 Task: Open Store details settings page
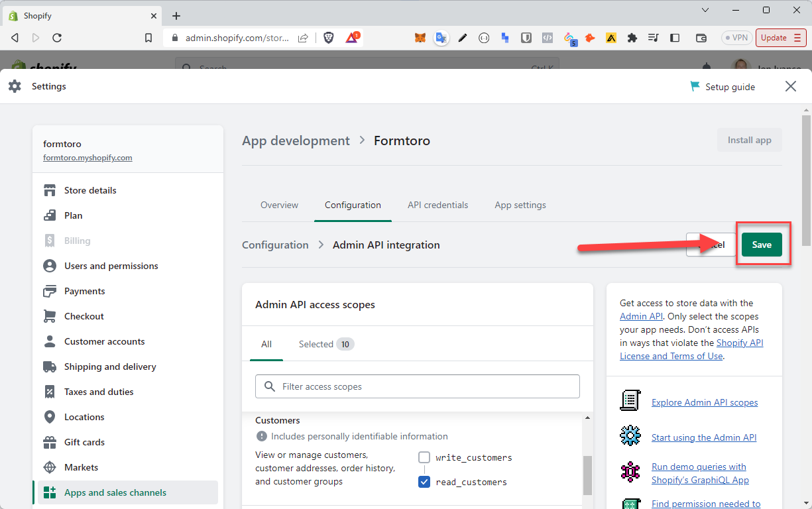click(x=128, y=190)
